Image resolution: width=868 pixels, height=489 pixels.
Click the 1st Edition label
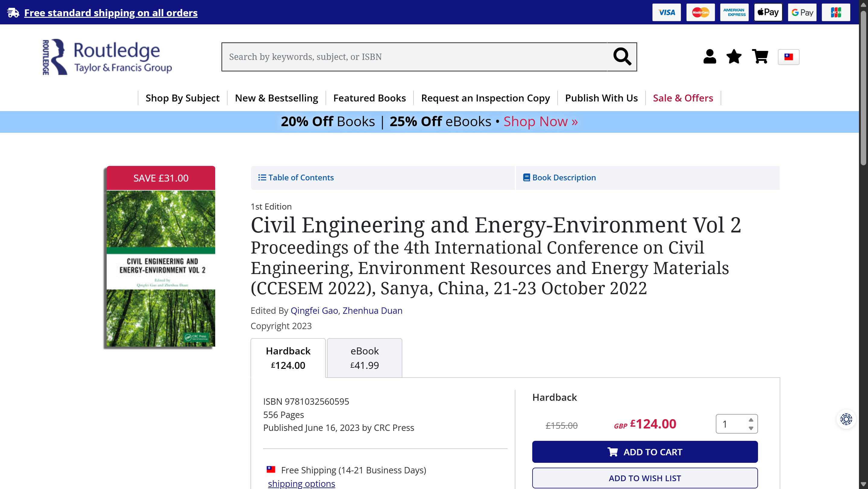pyautogui.click(x=271, y=207)
